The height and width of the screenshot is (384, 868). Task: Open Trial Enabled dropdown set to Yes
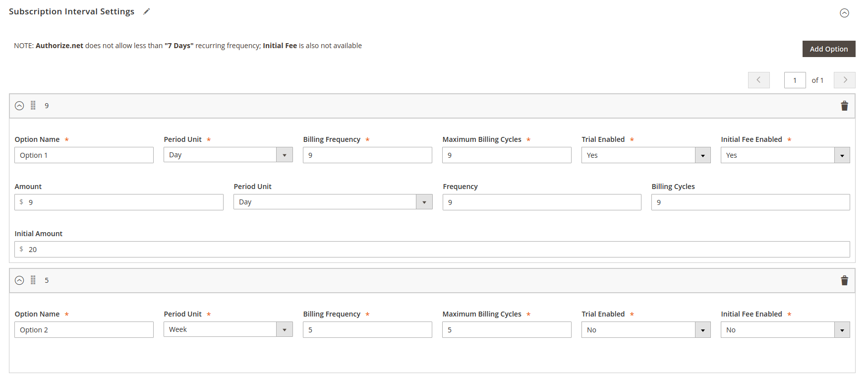tap(645, 155)
